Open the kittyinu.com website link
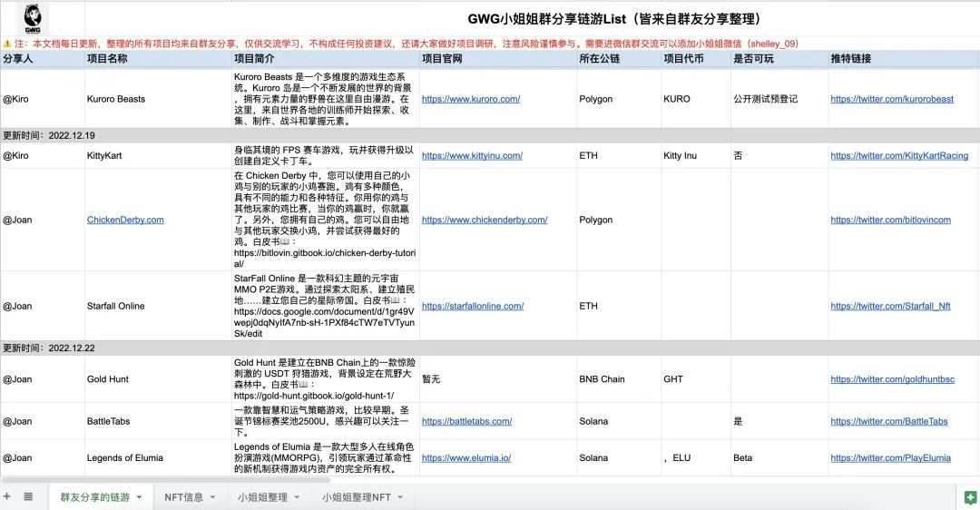Screen dimensions: 980x510 472,155
